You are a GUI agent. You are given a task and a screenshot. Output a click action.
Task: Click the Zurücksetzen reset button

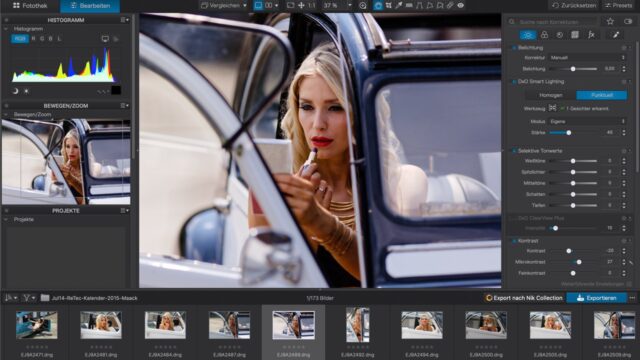(573, 6)
